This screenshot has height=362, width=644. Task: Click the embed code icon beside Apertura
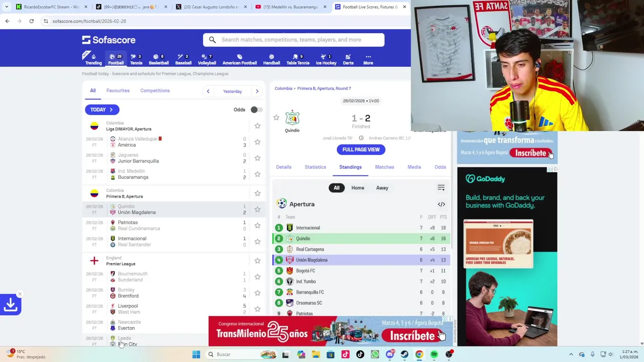(441, 204)
